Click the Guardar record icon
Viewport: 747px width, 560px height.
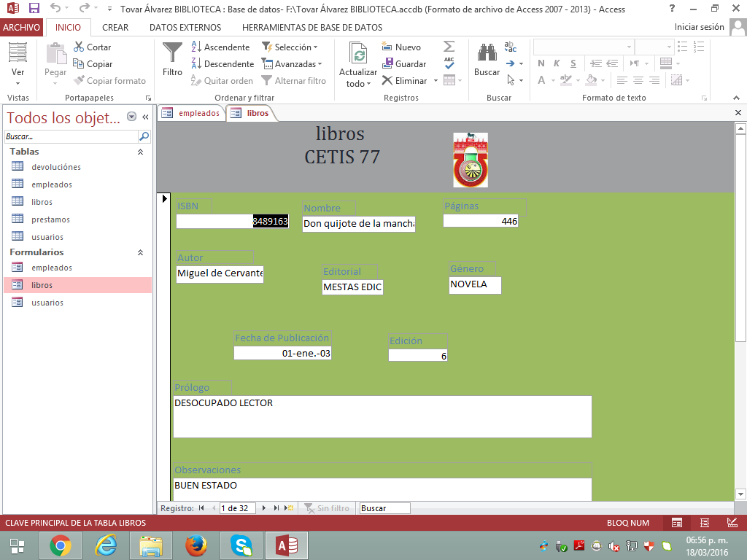pyautogui.click(x=387, y=64)
